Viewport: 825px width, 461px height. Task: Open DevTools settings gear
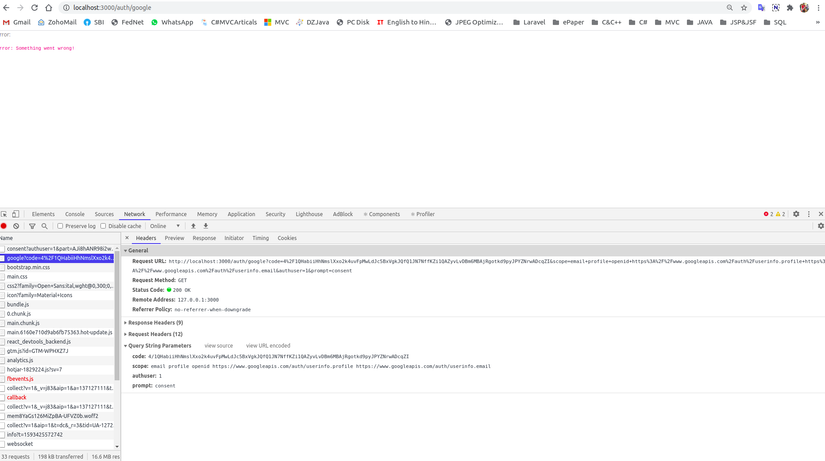[x=796, y=214]
